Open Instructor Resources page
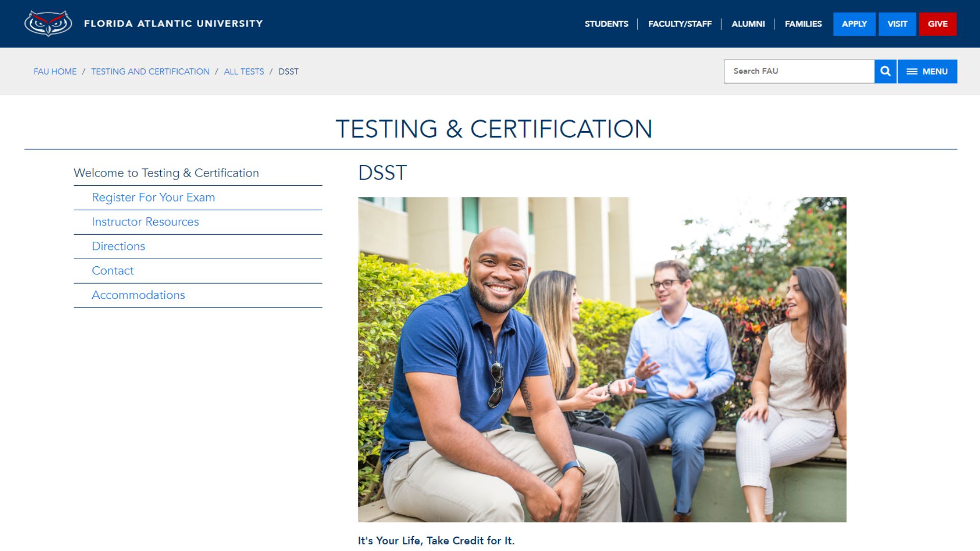 tap(145, 222)
